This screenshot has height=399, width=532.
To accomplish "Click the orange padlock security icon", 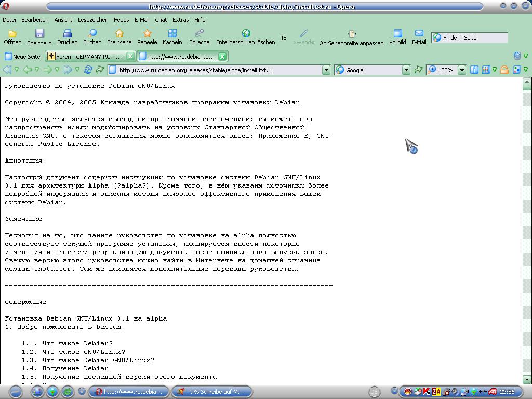I will (x=504, y=70).
